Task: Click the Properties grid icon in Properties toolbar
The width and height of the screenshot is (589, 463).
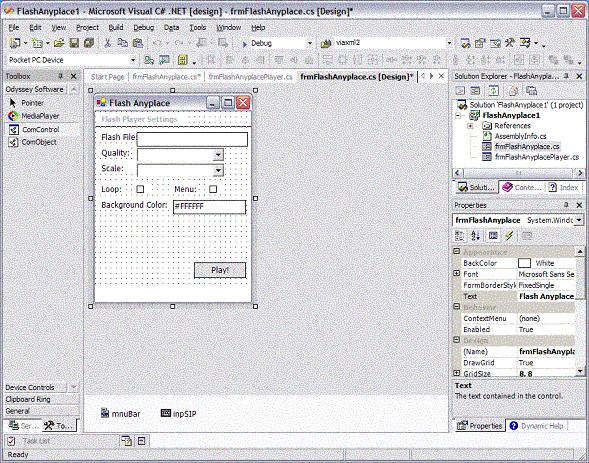Action: tap(493, 236)
